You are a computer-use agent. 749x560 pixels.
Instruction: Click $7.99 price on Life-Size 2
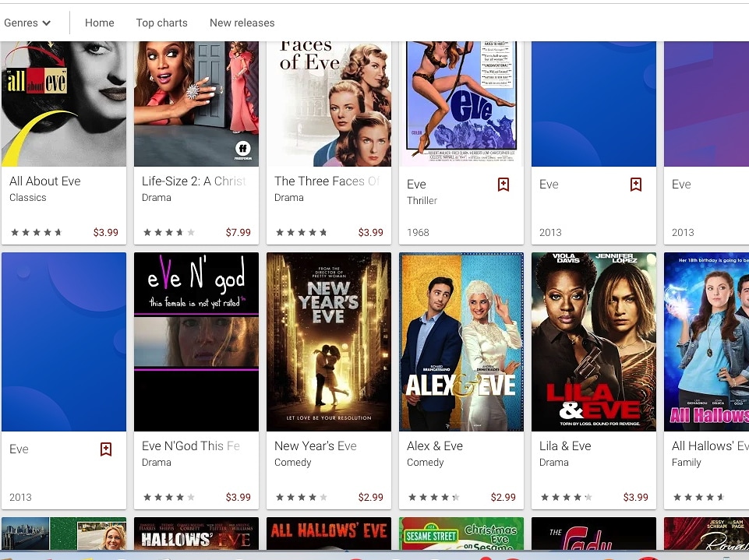pyautogui.click(x=238, y=232)
